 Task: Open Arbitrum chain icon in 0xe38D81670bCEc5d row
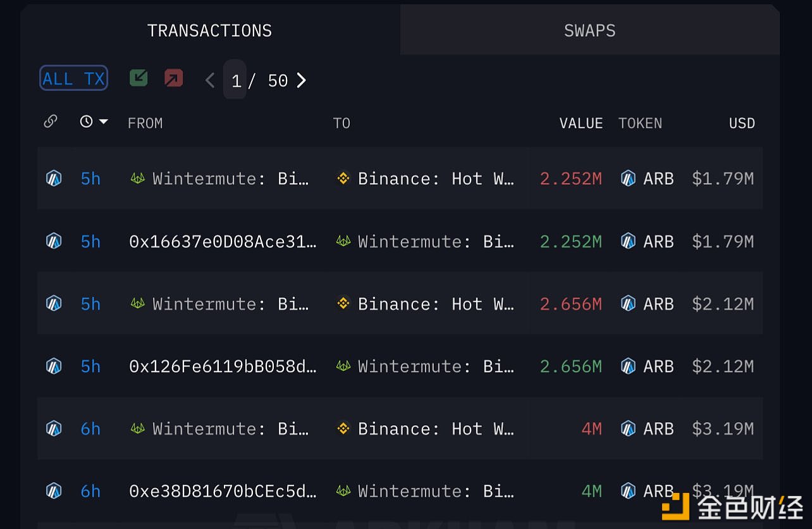pyautogui.click(x=54, y=491)
